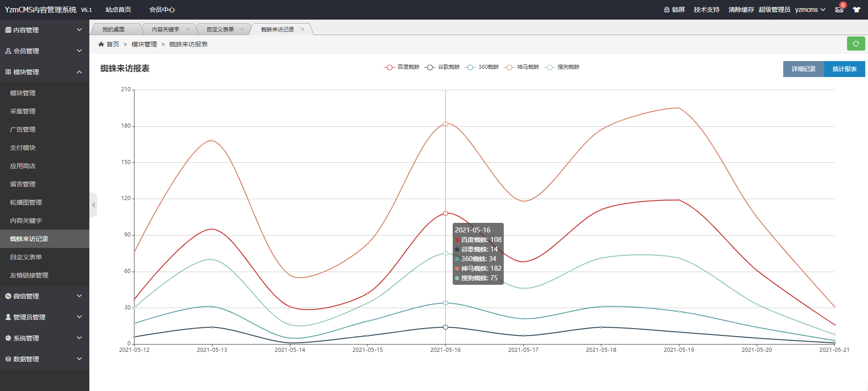
Task: Close the 内容关键字 tab
Action: (187, 29)
